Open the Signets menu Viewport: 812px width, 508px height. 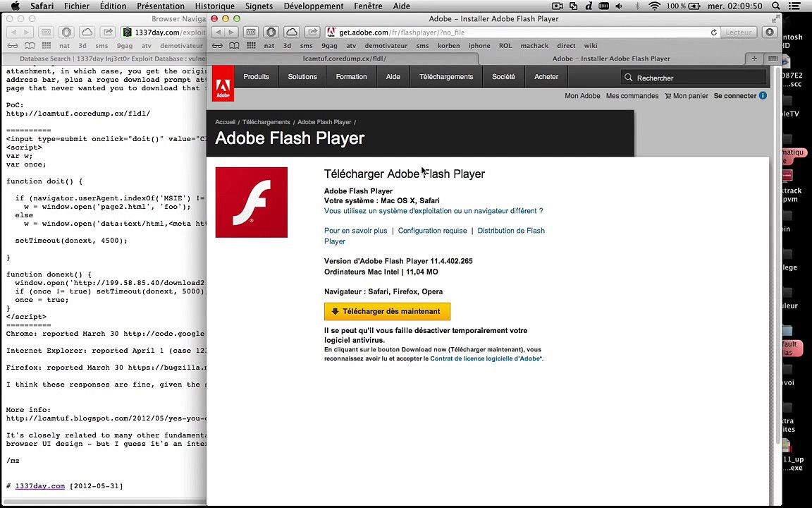coord(259,6)
